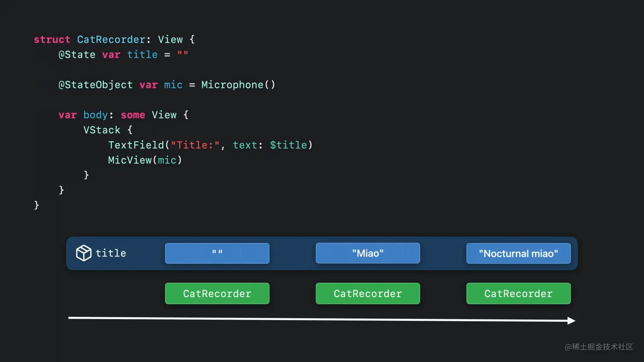Click the CatRecorder box under the empty-string value

click(217, 294)
